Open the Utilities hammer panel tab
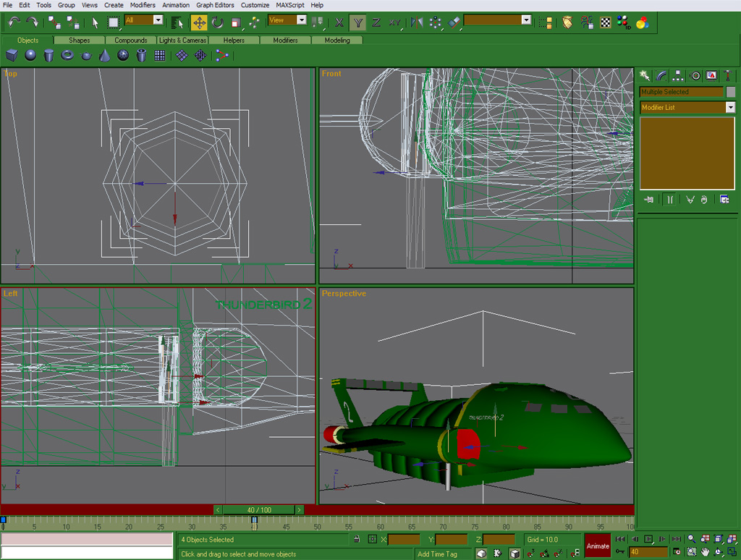 728,76
